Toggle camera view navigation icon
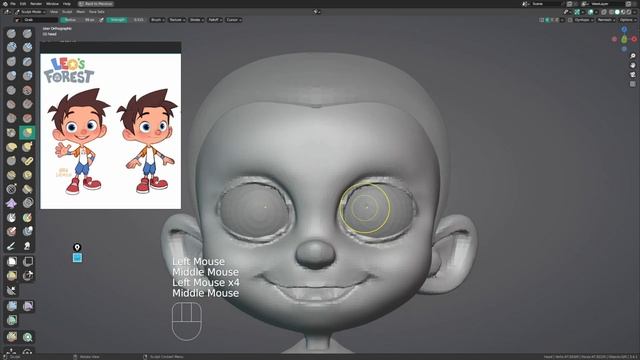This screenshot has height=360, width=640. [x=633, y=75]
